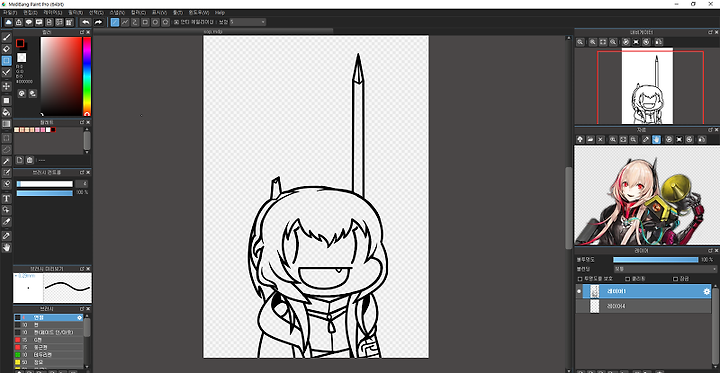
Task: Choose the polyline shape mode
Action: click(125, 22)
